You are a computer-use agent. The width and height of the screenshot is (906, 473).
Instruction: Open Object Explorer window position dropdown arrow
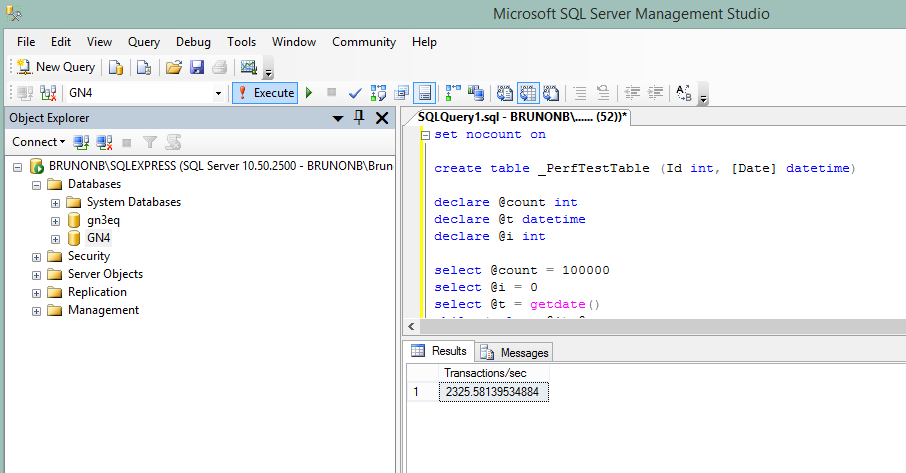tap(338, 118)
